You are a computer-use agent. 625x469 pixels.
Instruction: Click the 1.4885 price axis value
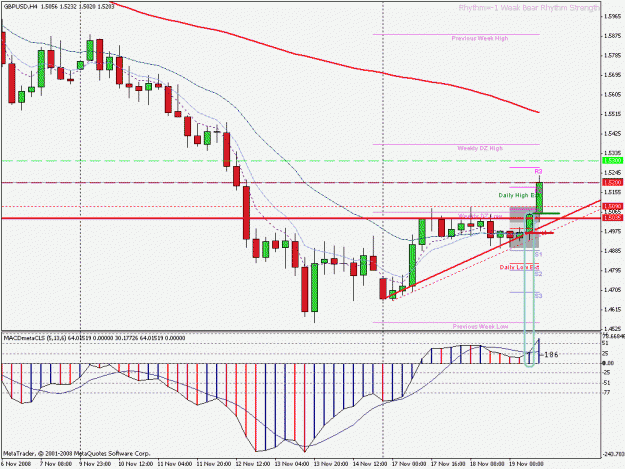[613, 251]
